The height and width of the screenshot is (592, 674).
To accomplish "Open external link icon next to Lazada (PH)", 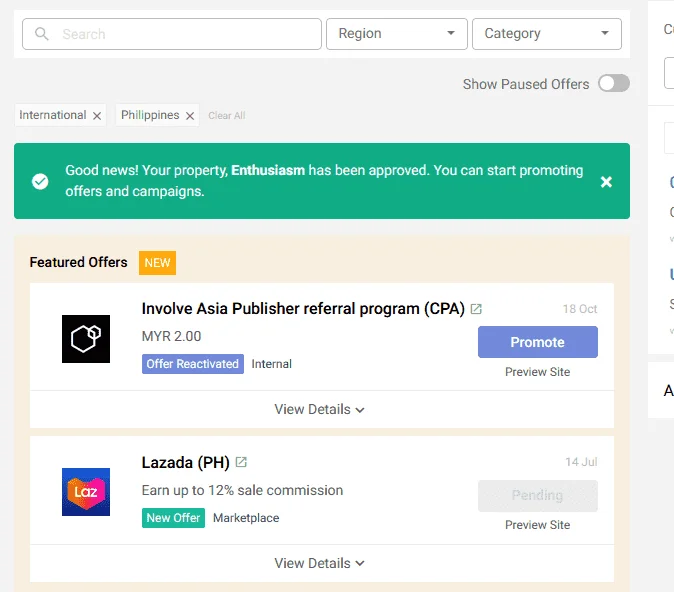I will point(241,462).
